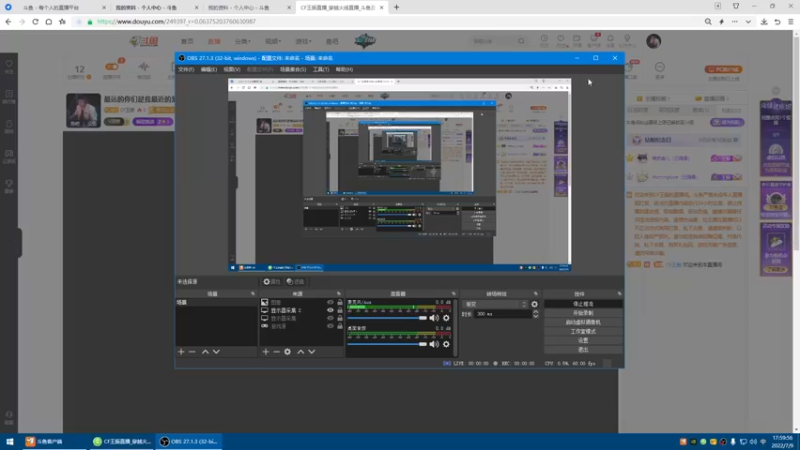Open scene transition properties gear

(534, 304)
